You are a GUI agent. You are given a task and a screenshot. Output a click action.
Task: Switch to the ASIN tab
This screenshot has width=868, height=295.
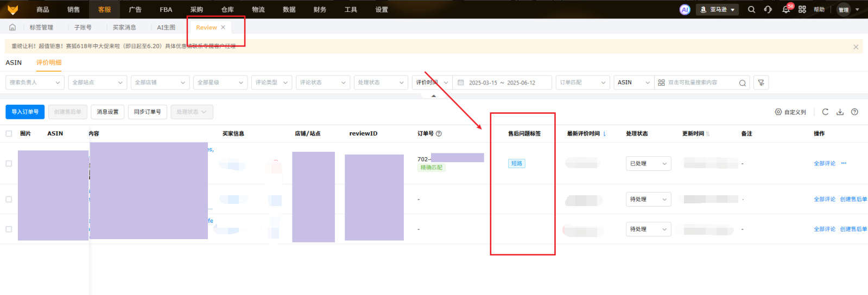click(14, 62)
